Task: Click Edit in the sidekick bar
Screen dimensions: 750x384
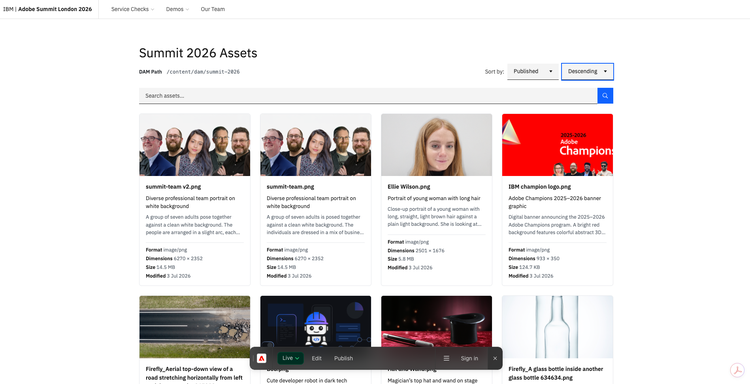Action: click(x=317, y=358)
